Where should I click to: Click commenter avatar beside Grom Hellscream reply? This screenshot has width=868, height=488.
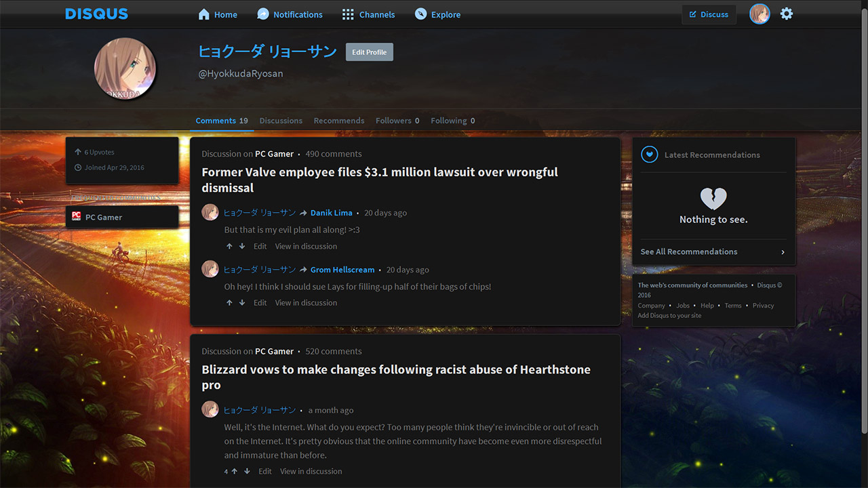pos(210,269)
